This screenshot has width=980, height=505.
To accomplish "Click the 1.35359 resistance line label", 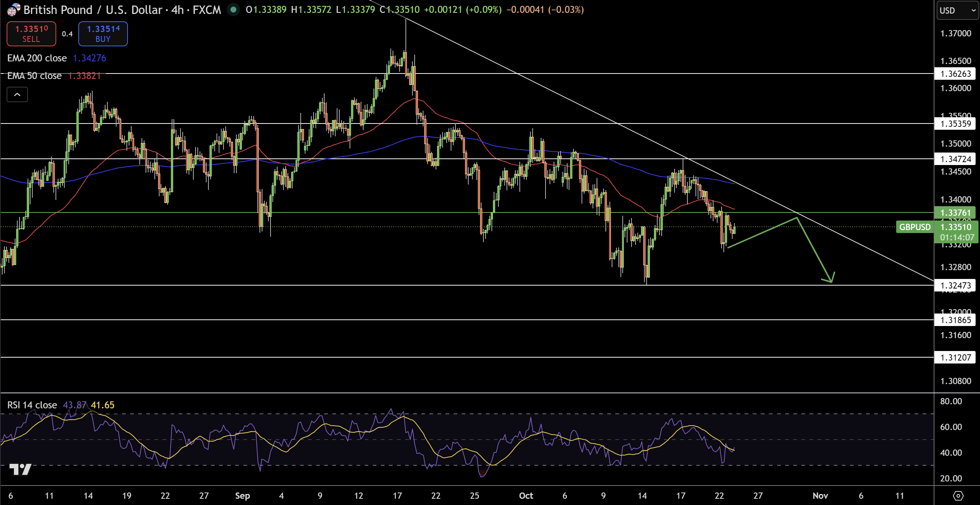I will (955, 123).
